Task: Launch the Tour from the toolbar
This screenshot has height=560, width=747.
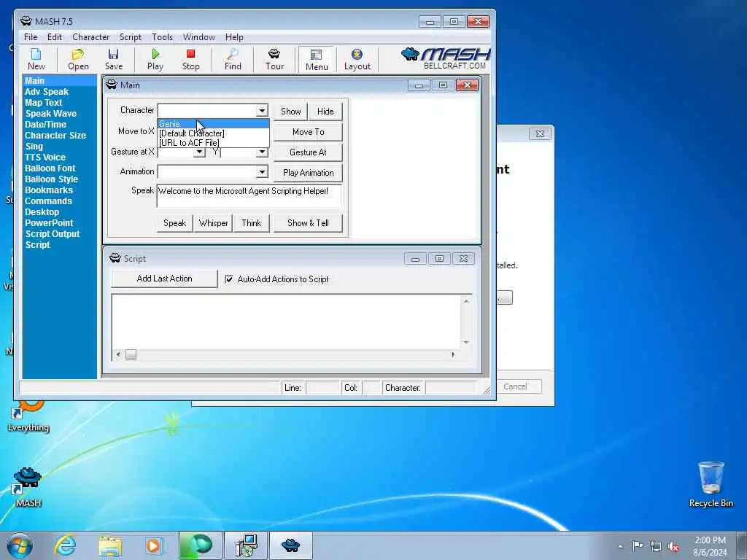Action: (274, 60)
